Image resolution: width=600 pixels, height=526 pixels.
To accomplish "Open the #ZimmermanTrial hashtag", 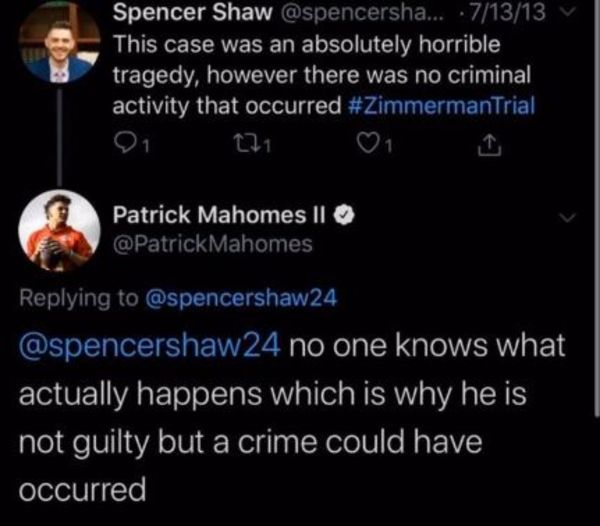I will pos(442,106).
